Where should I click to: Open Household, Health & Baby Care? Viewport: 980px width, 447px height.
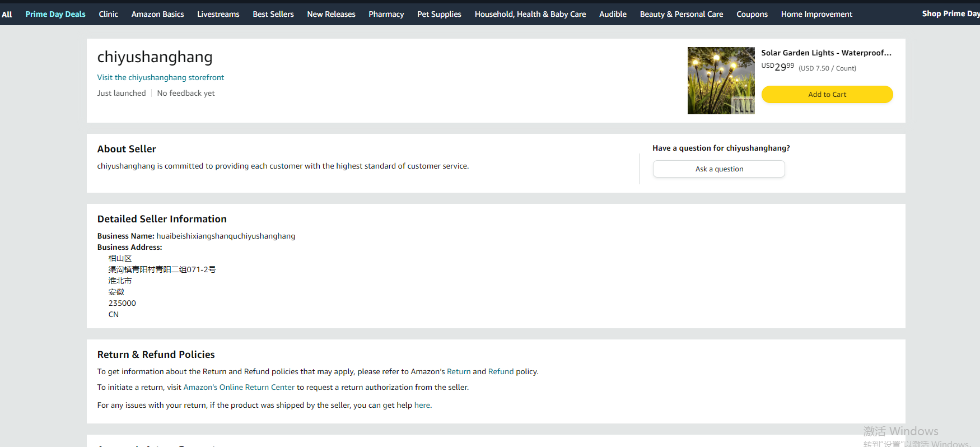tap(530, 14)
